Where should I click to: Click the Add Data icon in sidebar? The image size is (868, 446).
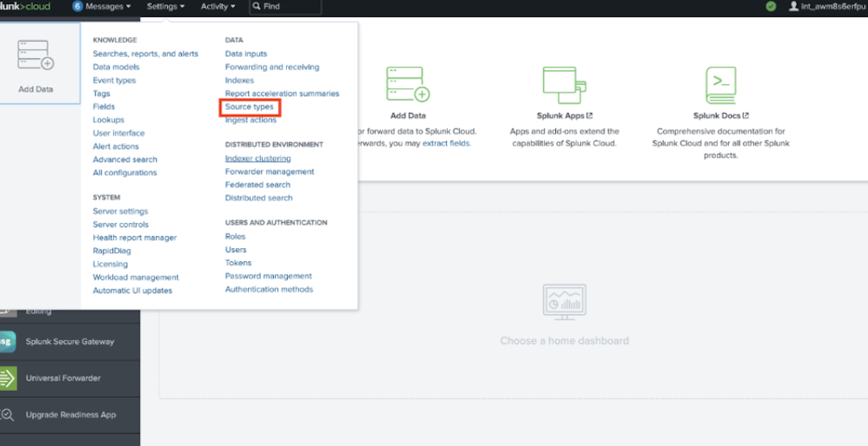pyautogui.click(x=36, y=56)
